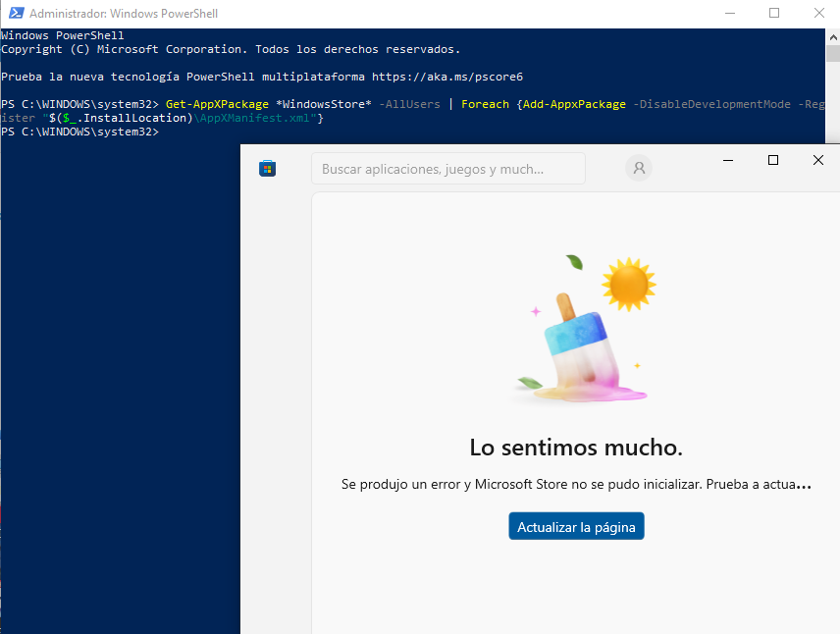Click the *WindowsStore* argument text
Screen dimensions: 840x634
tap(324, 104)
